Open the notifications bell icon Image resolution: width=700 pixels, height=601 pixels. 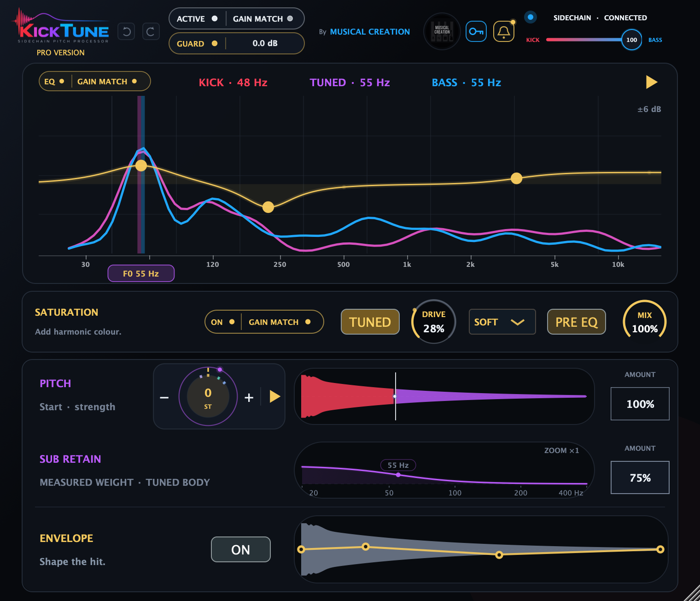504,31
